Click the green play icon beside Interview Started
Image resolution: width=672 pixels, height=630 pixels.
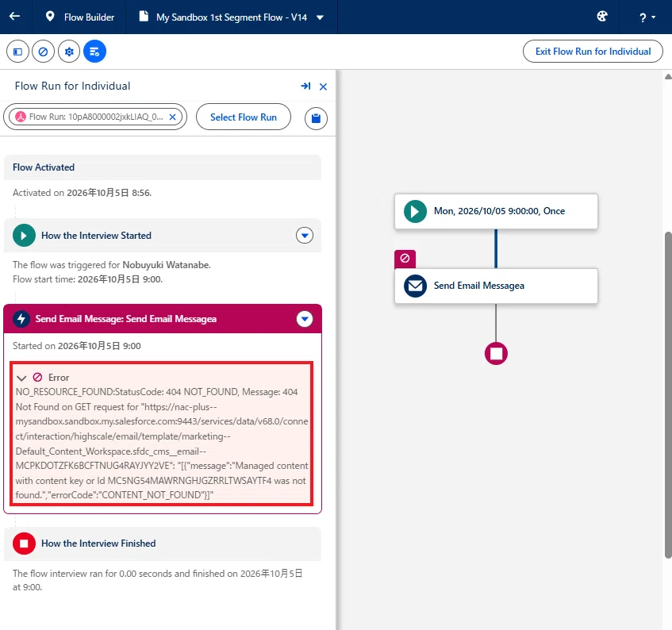point(24,236)
